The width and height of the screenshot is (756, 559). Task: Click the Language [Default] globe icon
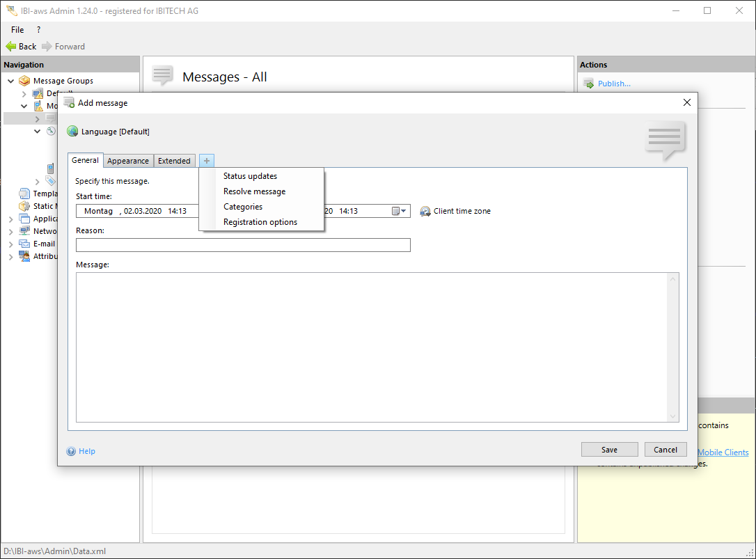pos(72,132)
